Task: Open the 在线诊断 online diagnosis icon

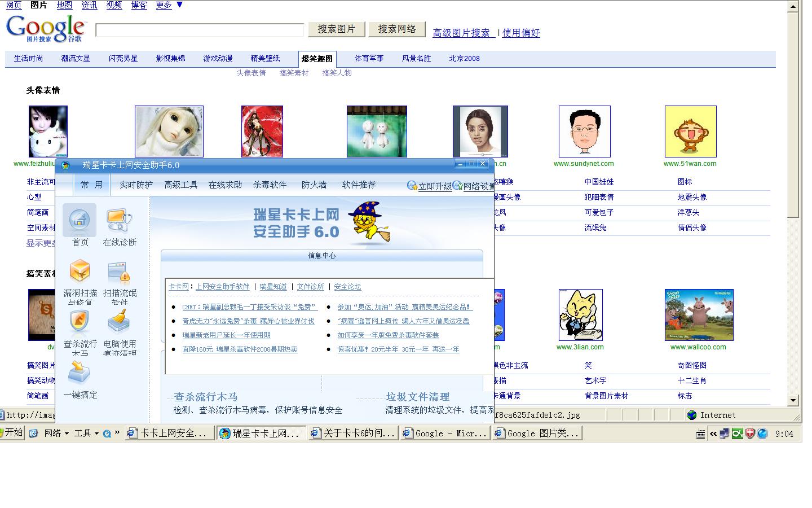Action: 120,220
